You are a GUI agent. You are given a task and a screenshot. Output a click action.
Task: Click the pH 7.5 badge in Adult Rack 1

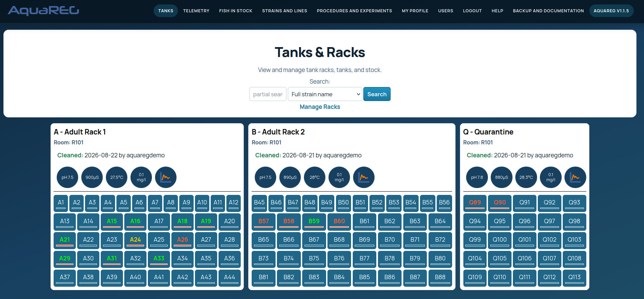pos(67,177)
